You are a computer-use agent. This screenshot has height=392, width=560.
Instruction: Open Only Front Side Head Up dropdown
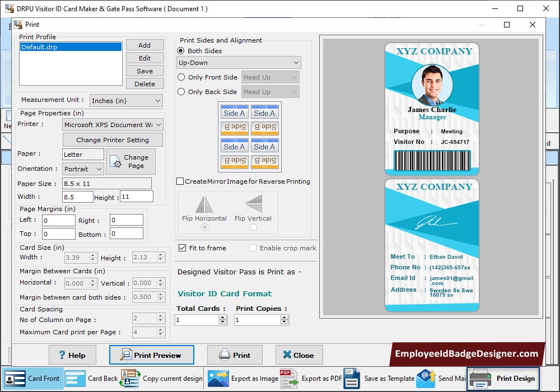(270, 77)
